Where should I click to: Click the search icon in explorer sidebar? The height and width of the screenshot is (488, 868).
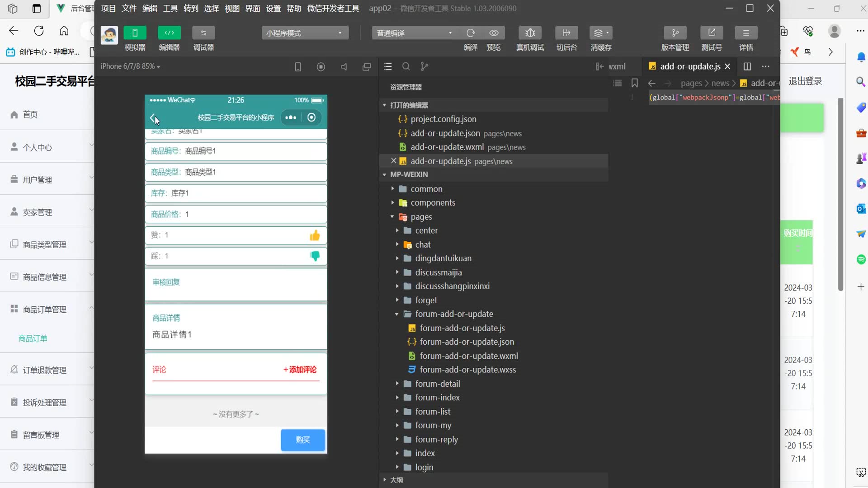(x=406, y=66)
